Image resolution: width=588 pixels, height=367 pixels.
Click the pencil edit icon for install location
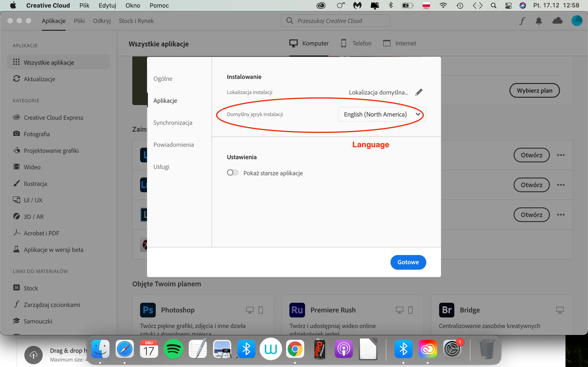click(419, 92)
